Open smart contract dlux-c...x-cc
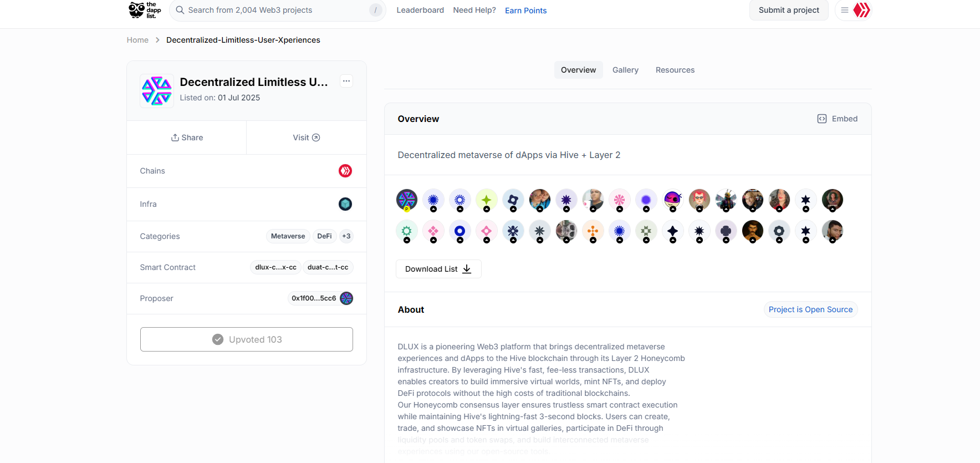 click(275, 267)
